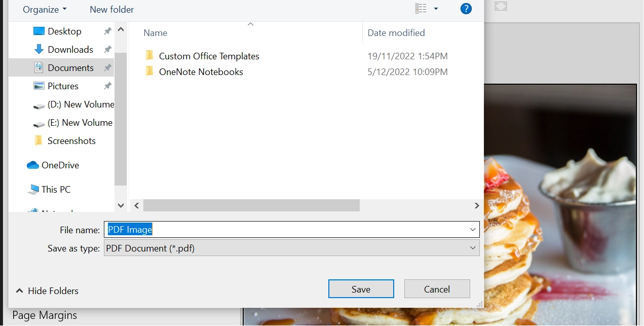
Task: Select Pictures in the navigation pane
Action: pos(63,86)
